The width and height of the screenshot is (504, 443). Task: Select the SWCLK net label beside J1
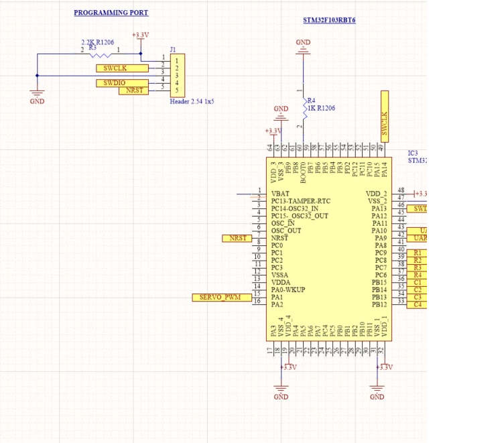122,68
